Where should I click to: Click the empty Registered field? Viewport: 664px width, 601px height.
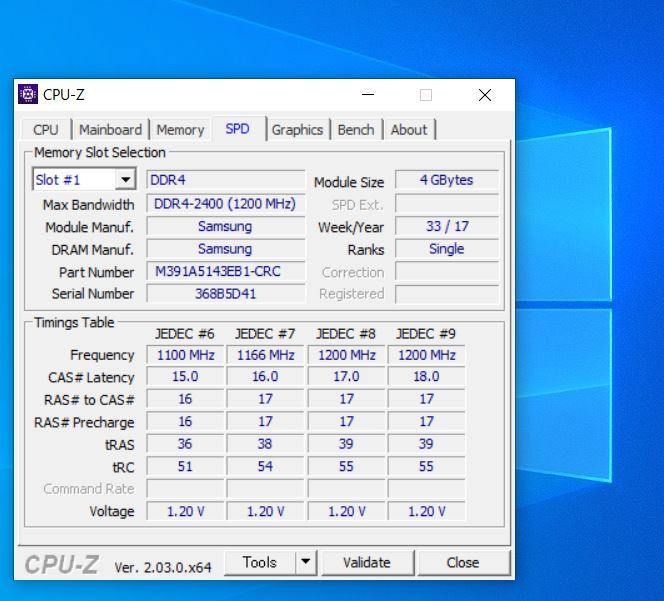coord(447,294)
